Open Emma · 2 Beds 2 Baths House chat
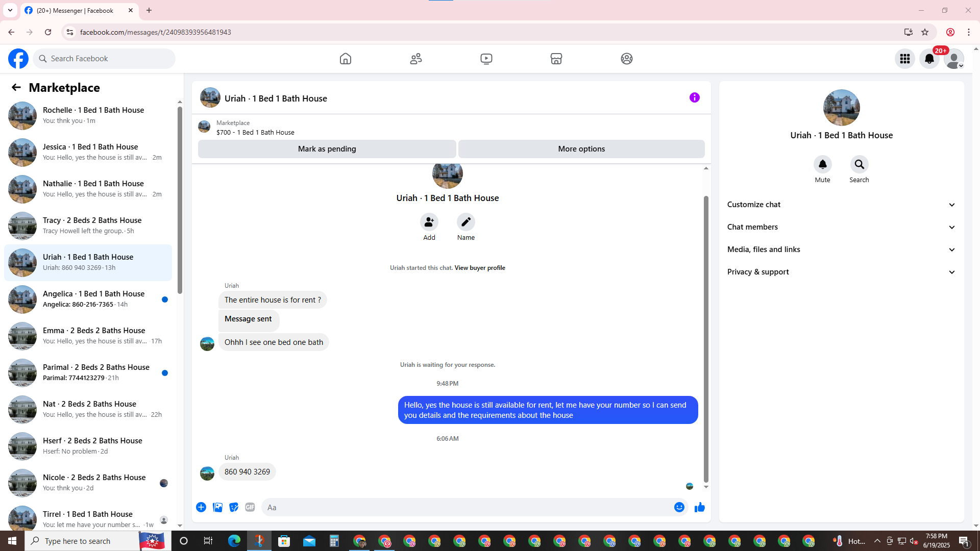This screenshot has height=551, width=980. pos(88,336)
